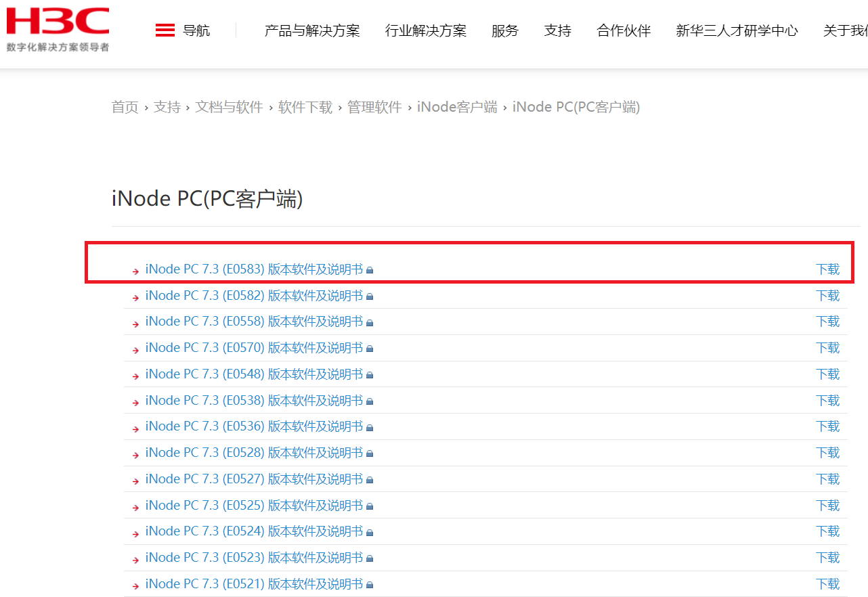Image resolution: width=868 pixels, height=597 pixels.
Task: Open iNode PC 7.3 (E0528) 版本软件及说明书
Action: tap(254, 453)
